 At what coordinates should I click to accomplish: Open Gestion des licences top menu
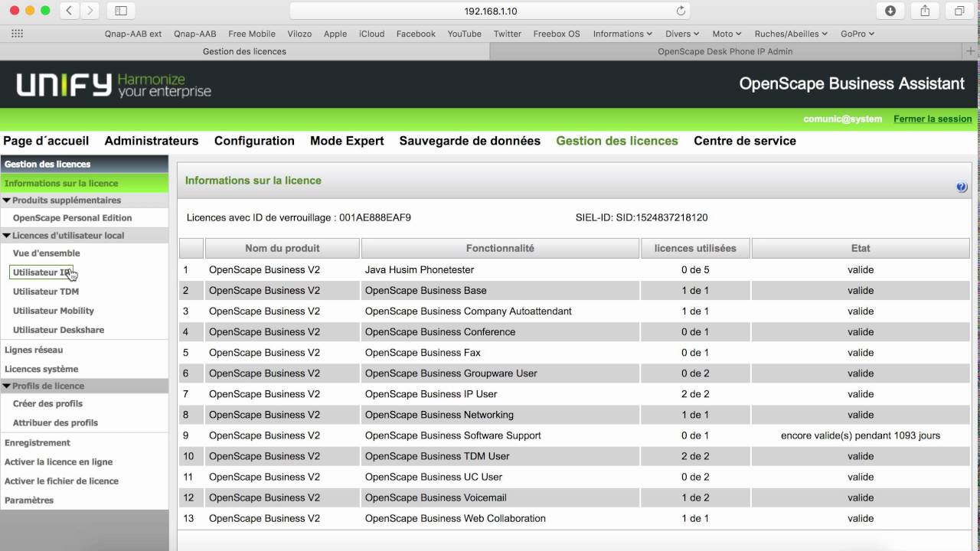617,141
